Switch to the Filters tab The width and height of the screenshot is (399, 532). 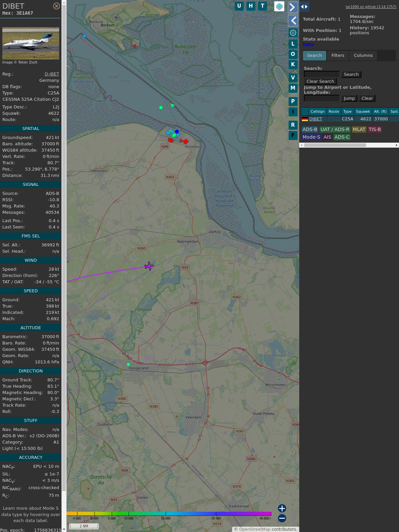coord(337,56)
